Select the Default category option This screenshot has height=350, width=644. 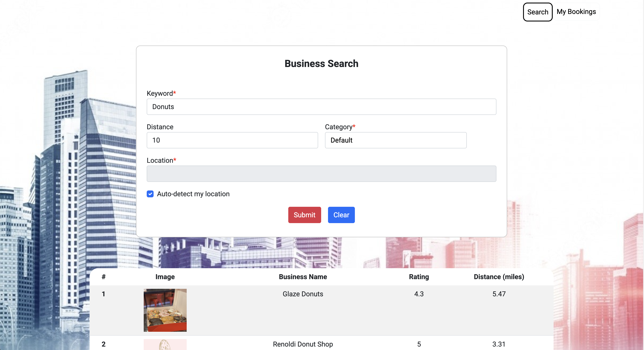395,140
